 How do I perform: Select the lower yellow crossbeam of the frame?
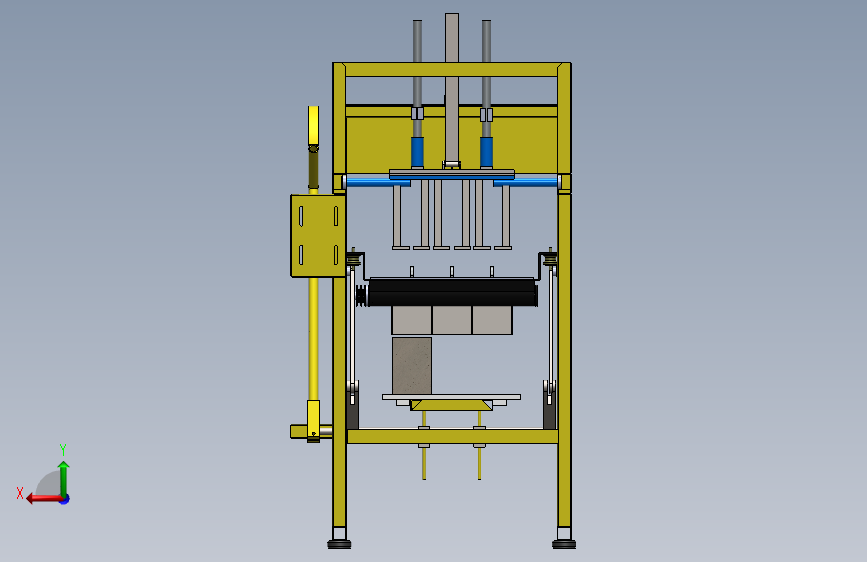(x=452, y=436)
